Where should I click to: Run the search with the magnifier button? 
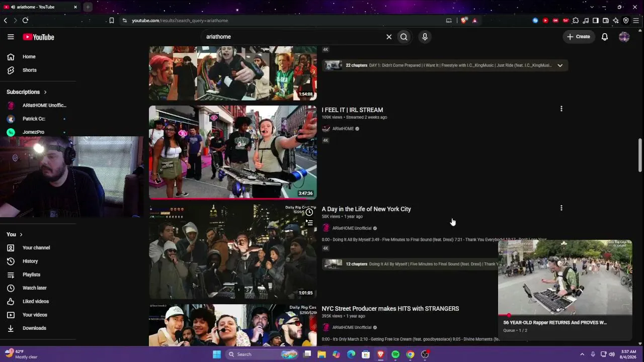[x=404, y=37]
